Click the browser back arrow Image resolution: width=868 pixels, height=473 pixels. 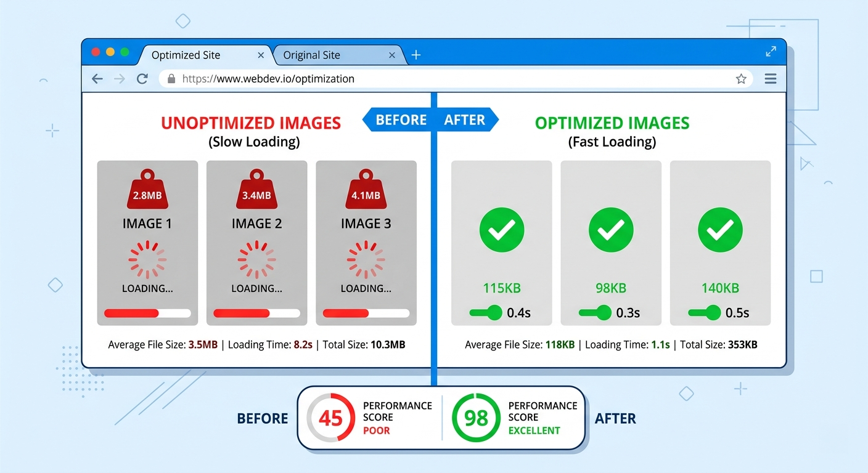click(97, 79)
